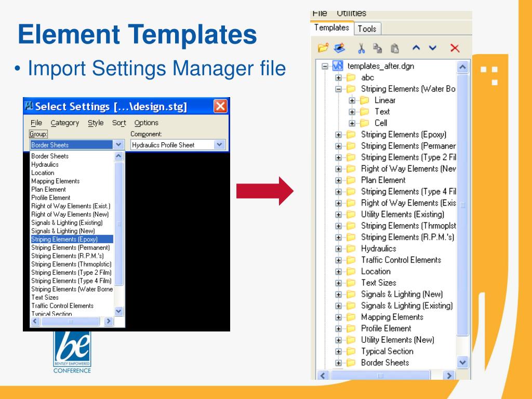This screenshot has height=399, width=532.
Task: Select Right of Way Elements (Exist.) entry
Action: (71, 206)
